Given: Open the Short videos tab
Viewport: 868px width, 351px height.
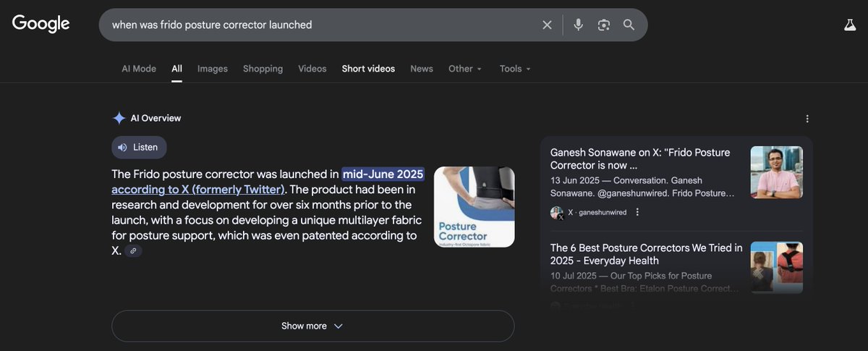Looking at the screenshot, I should tap(368, 69).
